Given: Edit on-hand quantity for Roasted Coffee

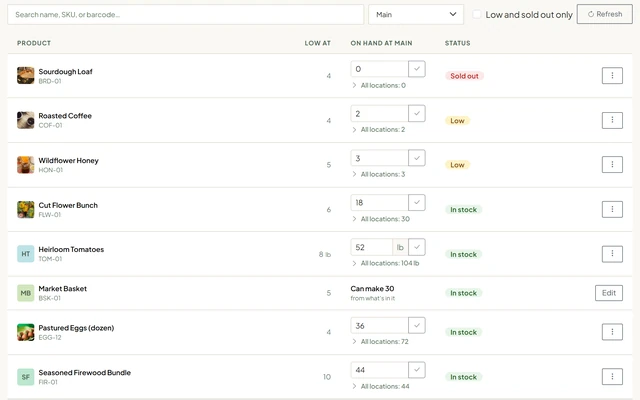Looking at the screenshot, I should coord(379,113).
